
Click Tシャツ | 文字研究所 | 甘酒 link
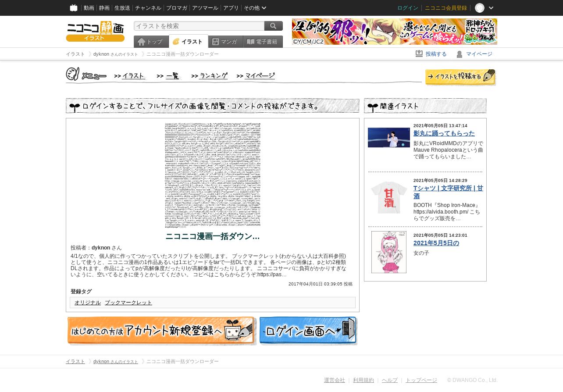point(448,192)
